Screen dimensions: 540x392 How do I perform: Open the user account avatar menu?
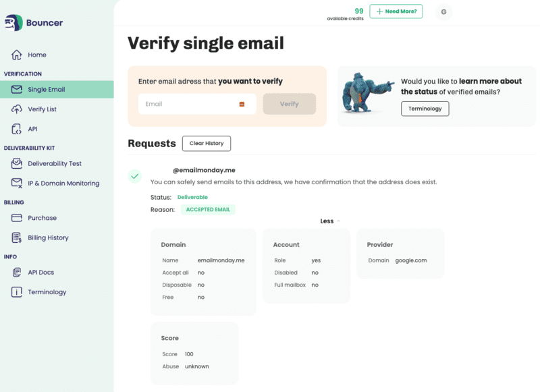pos(443,11)
